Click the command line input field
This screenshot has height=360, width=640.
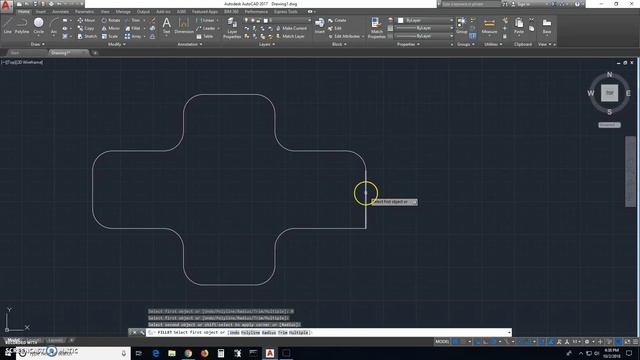click(329, 333)
